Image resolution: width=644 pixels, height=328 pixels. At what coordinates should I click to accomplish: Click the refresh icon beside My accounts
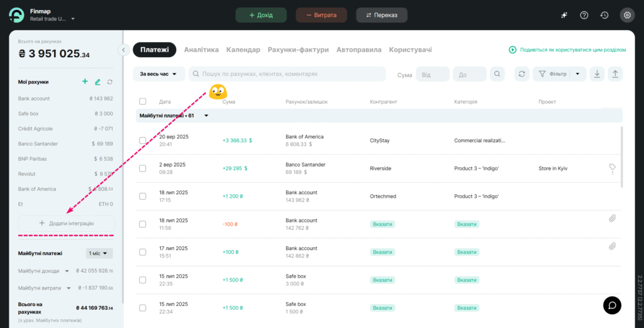click(110, 82)
